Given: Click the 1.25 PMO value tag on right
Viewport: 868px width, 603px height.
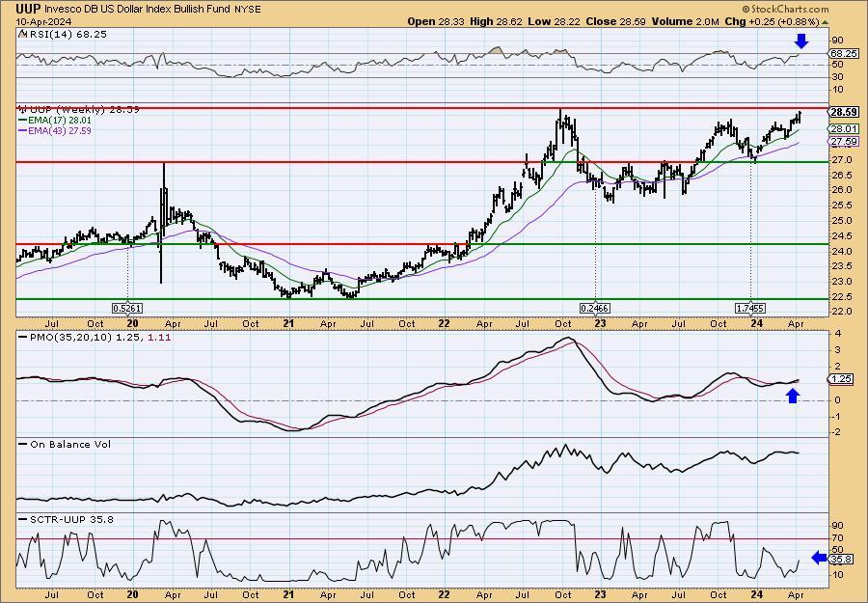Looking at the screenshot, I should click(x=841, y=379).
